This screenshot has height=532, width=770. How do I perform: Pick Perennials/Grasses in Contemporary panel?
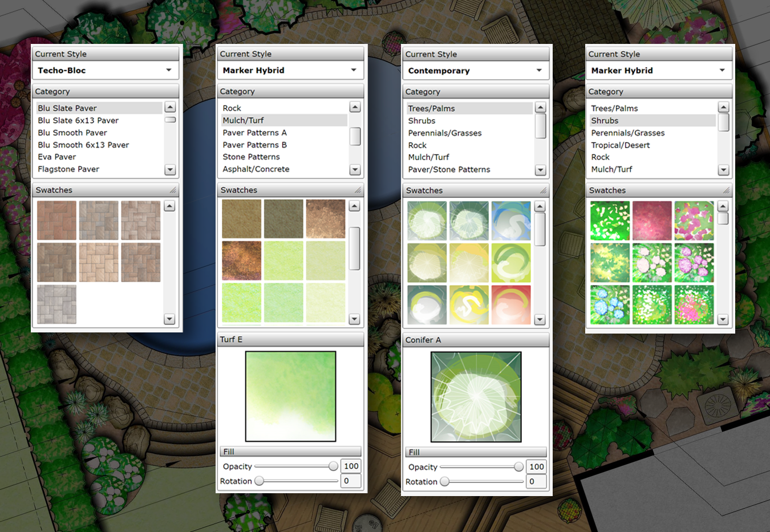[x=445, y=133]
